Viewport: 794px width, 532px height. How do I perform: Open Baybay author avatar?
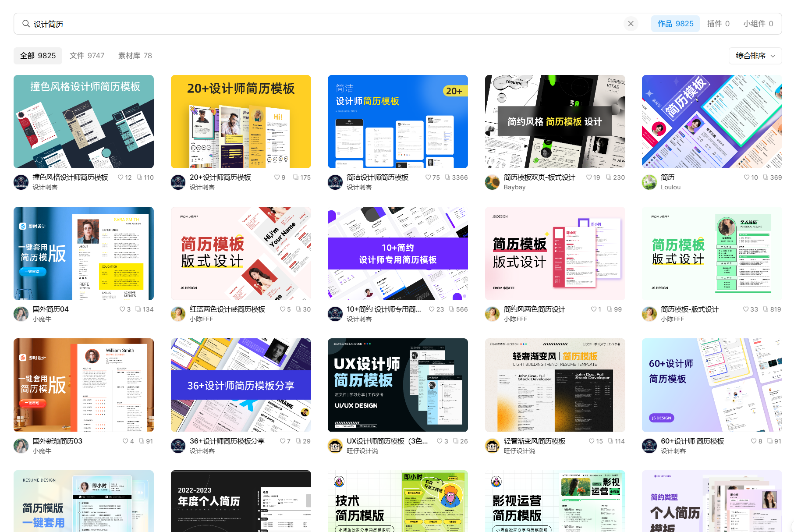[x=492, y=182]
